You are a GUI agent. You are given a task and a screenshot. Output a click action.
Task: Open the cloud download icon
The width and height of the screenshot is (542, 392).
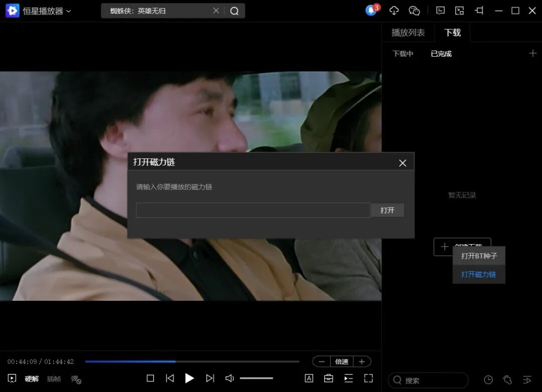coord(394,11)
